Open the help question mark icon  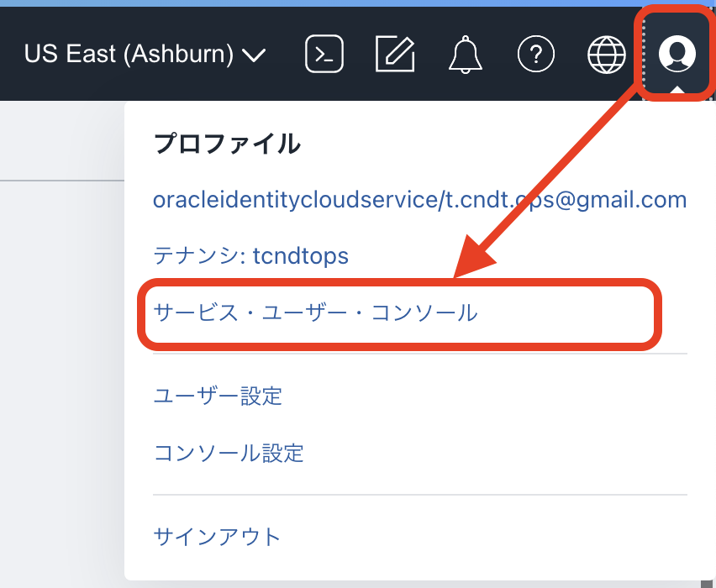[536, 55]
